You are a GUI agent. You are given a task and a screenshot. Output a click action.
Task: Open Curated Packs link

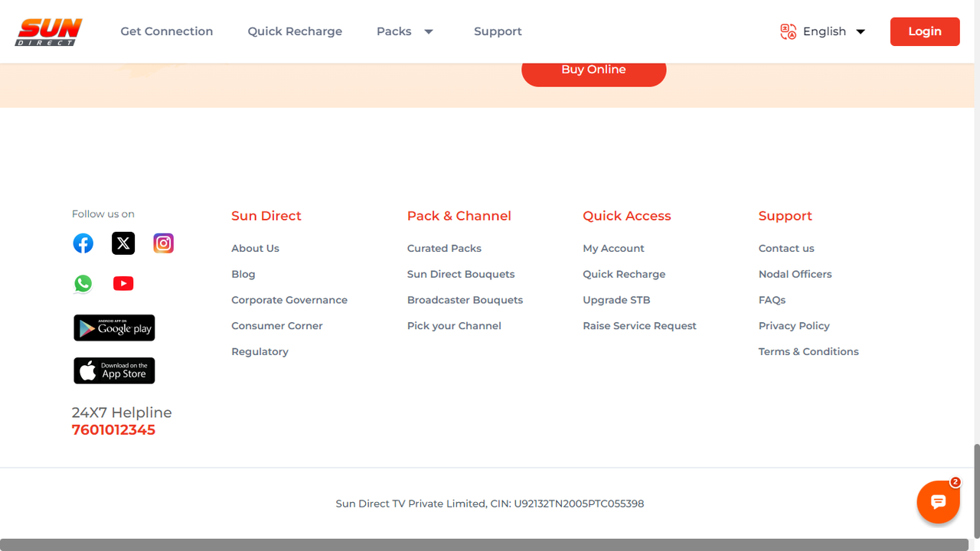[444, 249]
